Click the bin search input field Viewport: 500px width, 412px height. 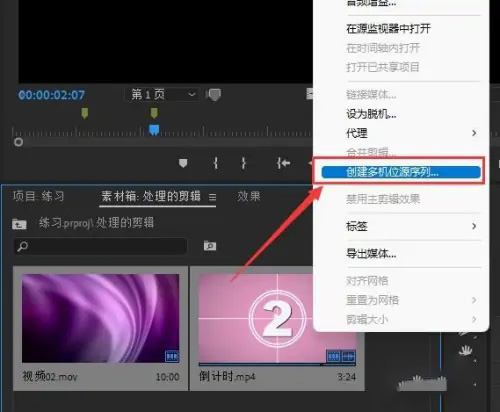(x=100, y=246)
